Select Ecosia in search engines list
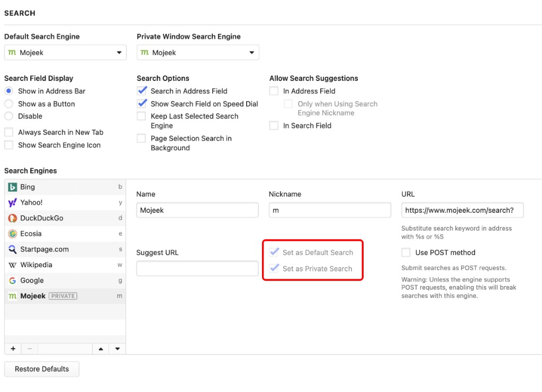The width and height of the screenshot is (542, 392). coord(65,234)
